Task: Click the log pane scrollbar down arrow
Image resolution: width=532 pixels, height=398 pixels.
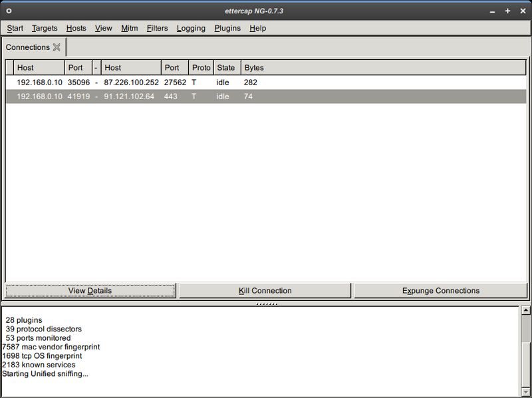Action: (525, 391)
